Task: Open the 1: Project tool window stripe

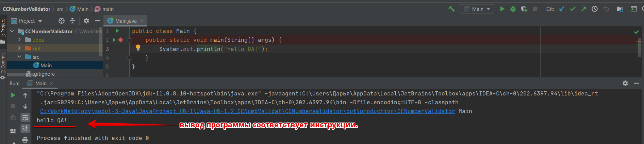Action: click(x=3, y=31)
